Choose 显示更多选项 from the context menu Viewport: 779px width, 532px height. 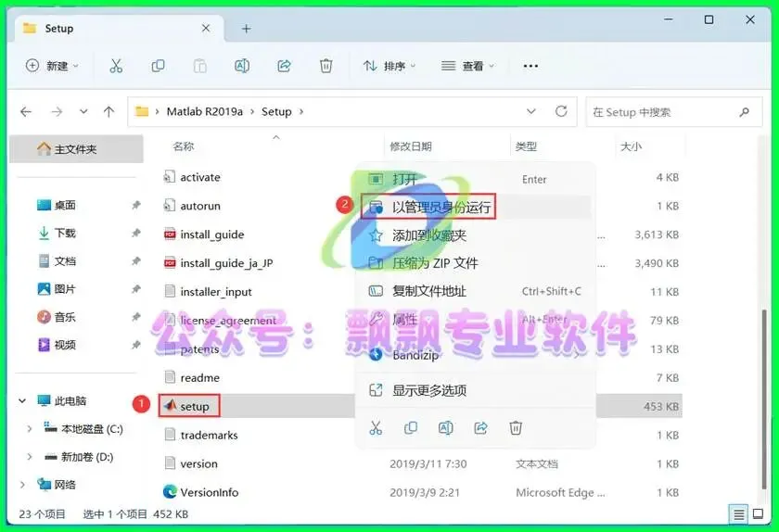[476, 390]
